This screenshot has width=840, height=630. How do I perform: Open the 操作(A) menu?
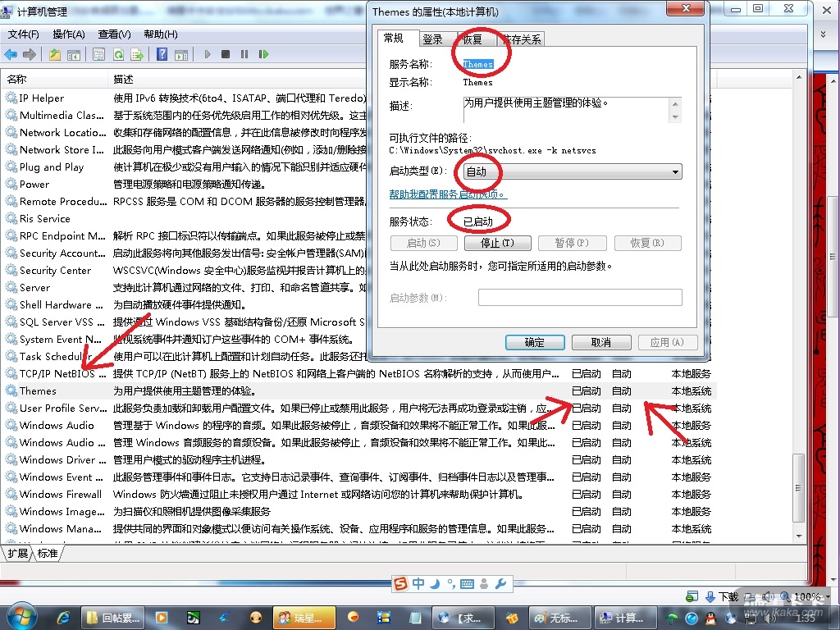[x=69, y=34]
